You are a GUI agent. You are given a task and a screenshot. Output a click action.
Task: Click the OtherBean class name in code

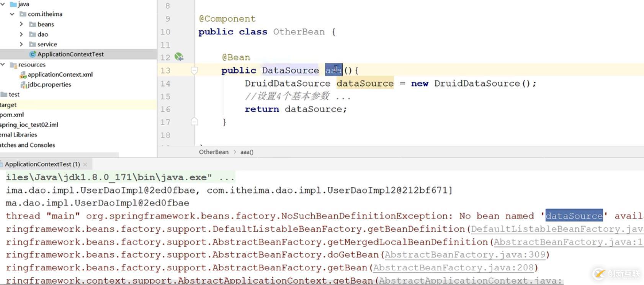pos(299,32)
